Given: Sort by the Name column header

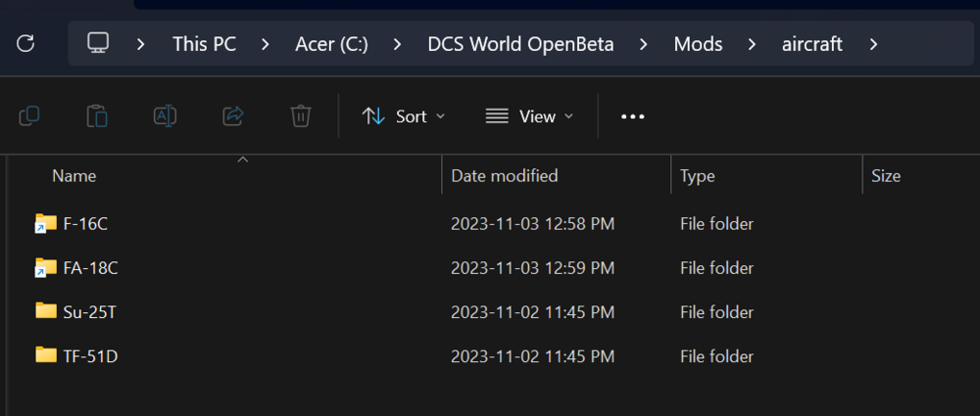Looking at the screenshot, I should pyautogui.click(x=74, y=176).
